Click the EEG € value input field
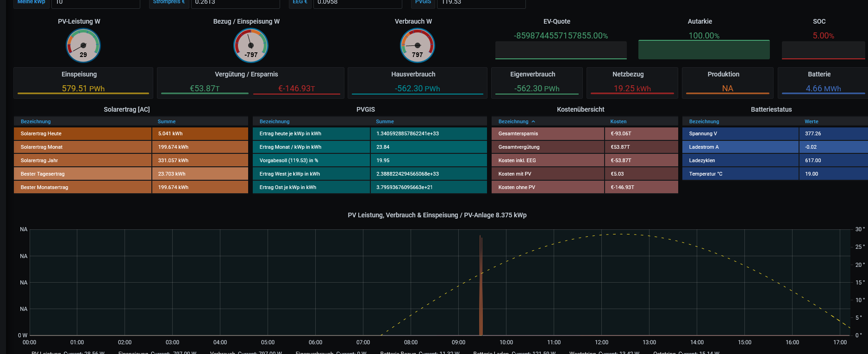Viewport: 868px width, 354px height. click(357, 3)
